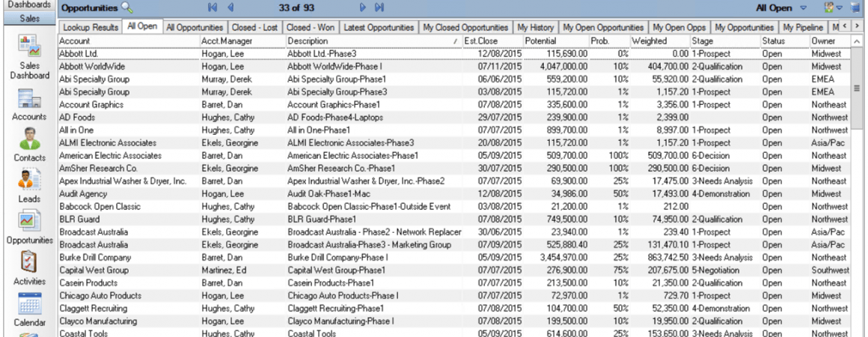
Task: Click the AD Foods-Phase4-Laptops description
Action: 335,118
